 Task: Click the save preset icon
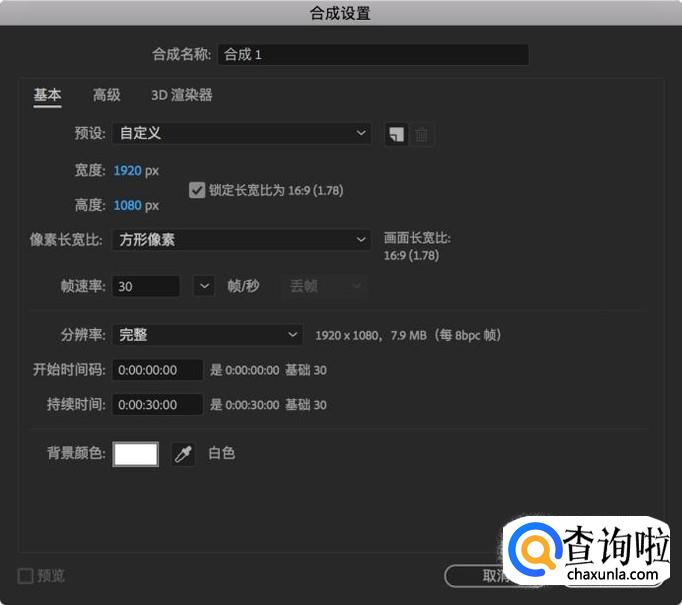pyautogui.click(x=396, y=134)
